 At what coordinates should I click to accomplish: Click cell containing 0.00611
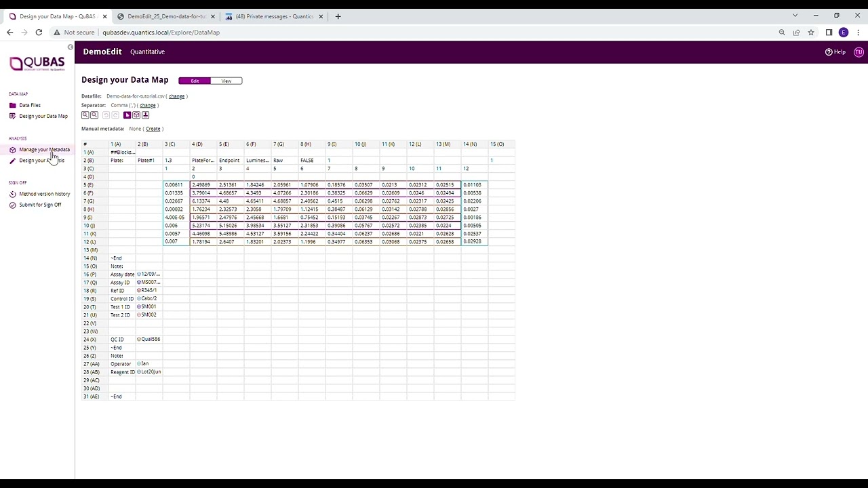176,185
